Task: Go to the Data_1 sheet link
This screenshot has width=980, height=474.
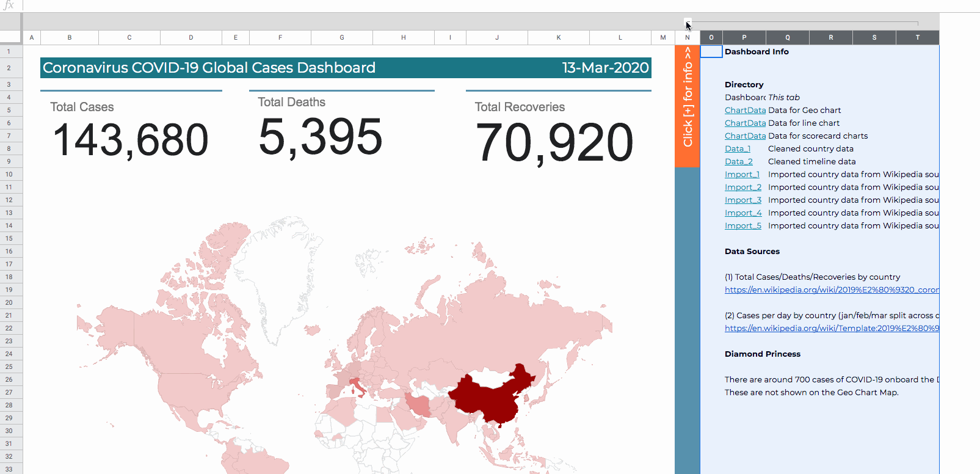Action: tap(737, 149)
